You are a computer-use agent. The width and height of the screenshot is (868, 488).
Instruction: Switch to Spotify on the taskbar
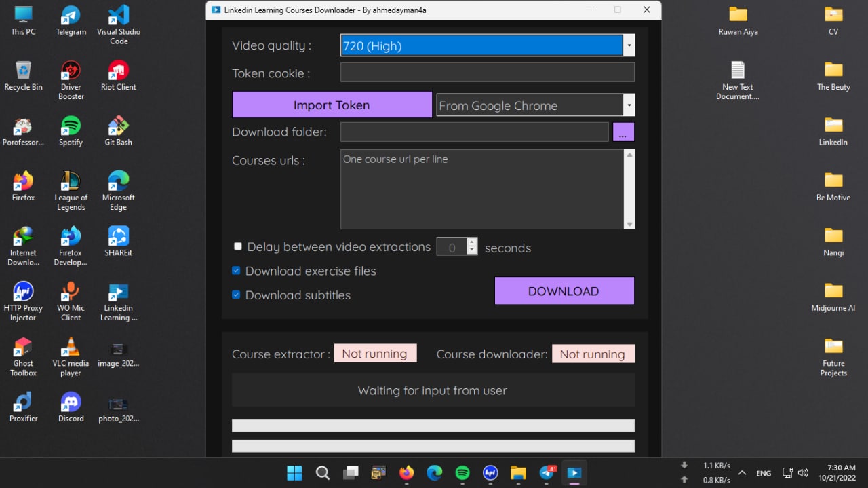pos(462,472)
